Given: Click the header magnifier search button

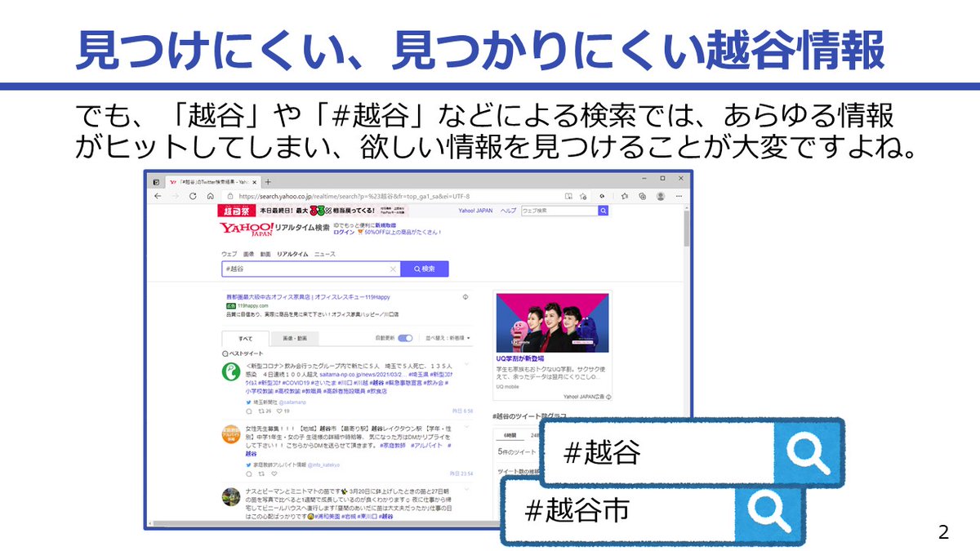Looking at the screenshot, I should point(604,211).
